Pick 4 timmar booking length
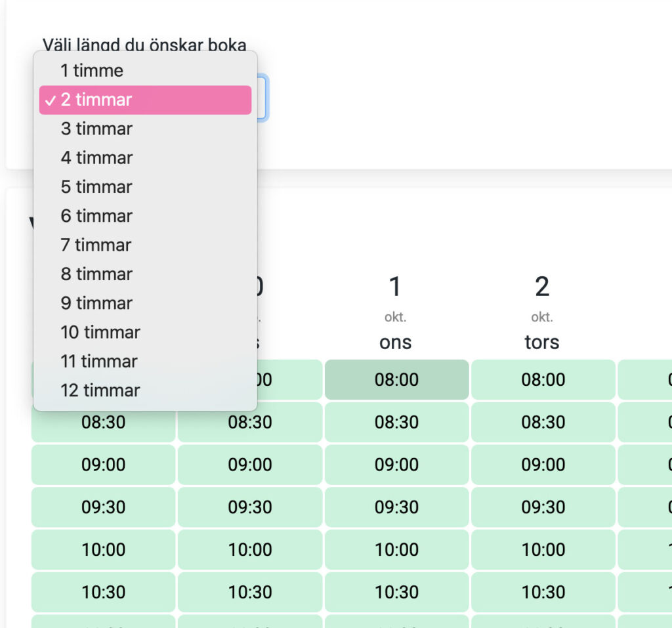672x628 pixels. click(x=96, y=158)
